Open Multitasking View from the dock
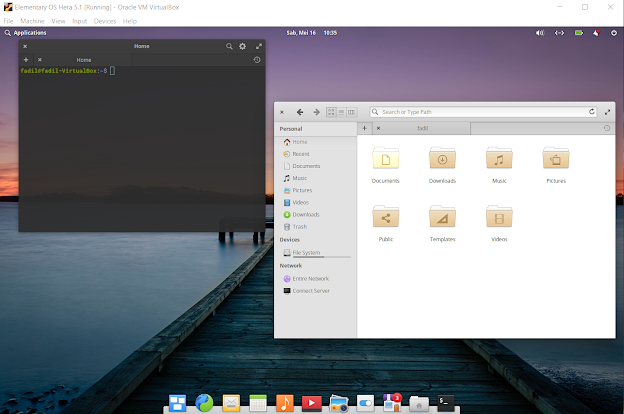The image size is (624, 414). tap(177, 403)
